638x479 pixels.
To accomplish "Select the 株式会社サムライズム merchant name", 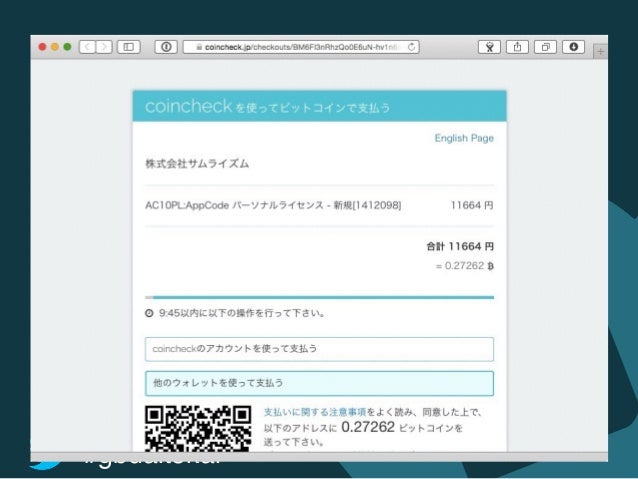I will [x=197, y=164].
